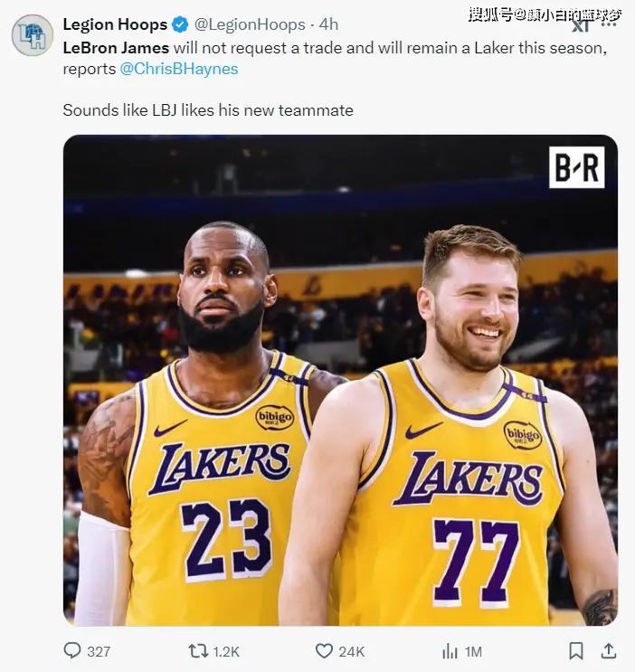The image size is (635, 672).
Task: Click the B/R logo on photo
Action: (576, 167)
